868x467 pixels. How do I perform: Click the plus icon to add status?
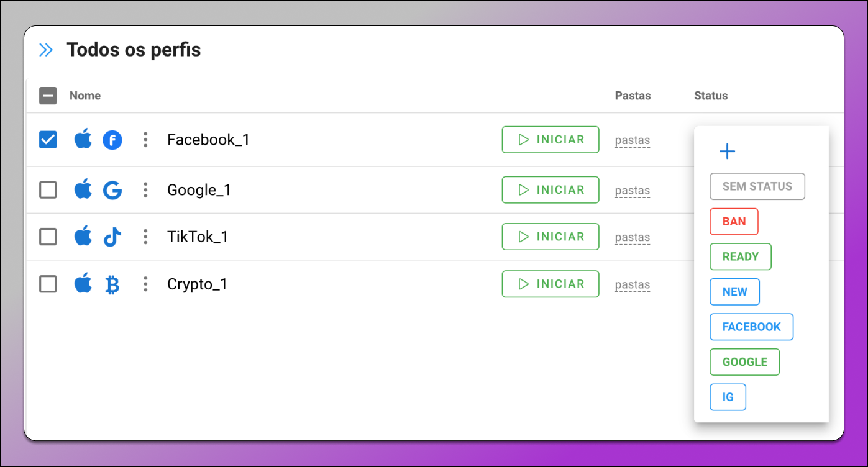click(727, 152)
